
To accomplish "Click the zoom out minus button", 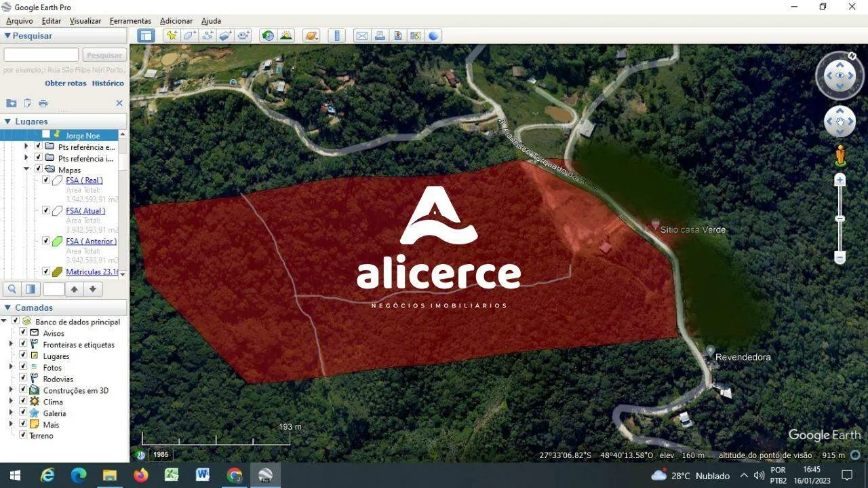I will coord(840,257).
